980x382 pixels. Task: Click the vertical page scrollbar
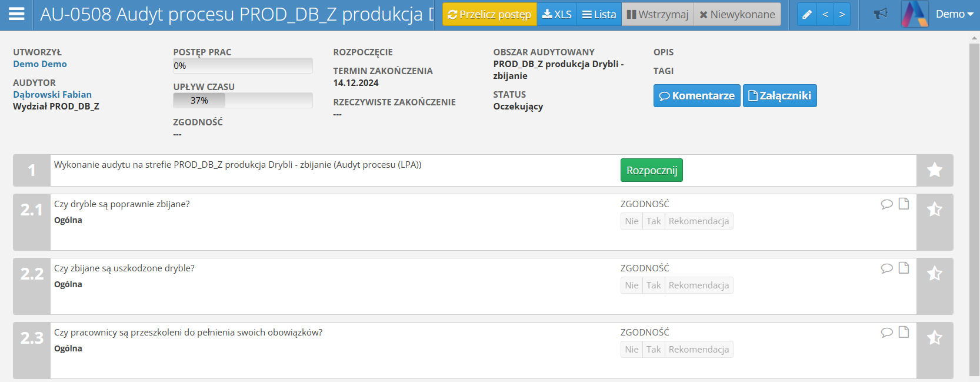[974, 206]
